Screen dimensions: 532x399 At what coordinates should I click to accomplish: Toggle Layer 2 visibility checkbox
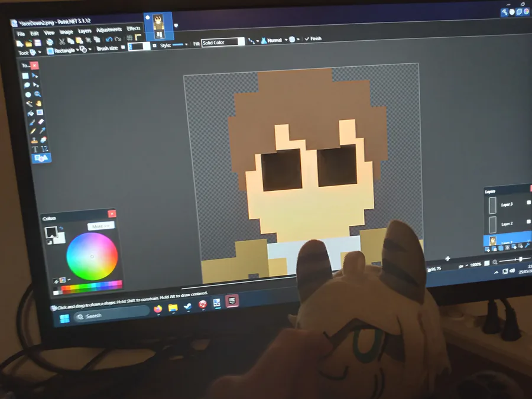528,222
